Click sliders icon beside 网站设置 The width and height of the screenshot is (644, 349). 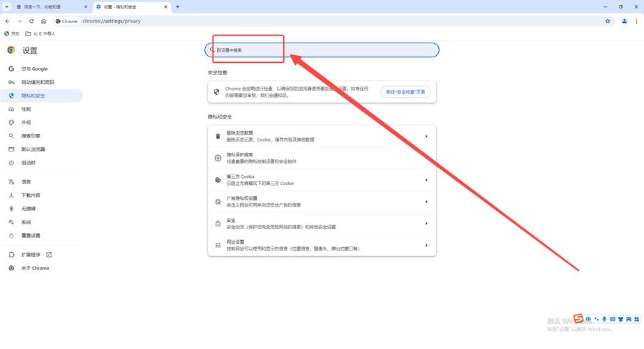218,245
